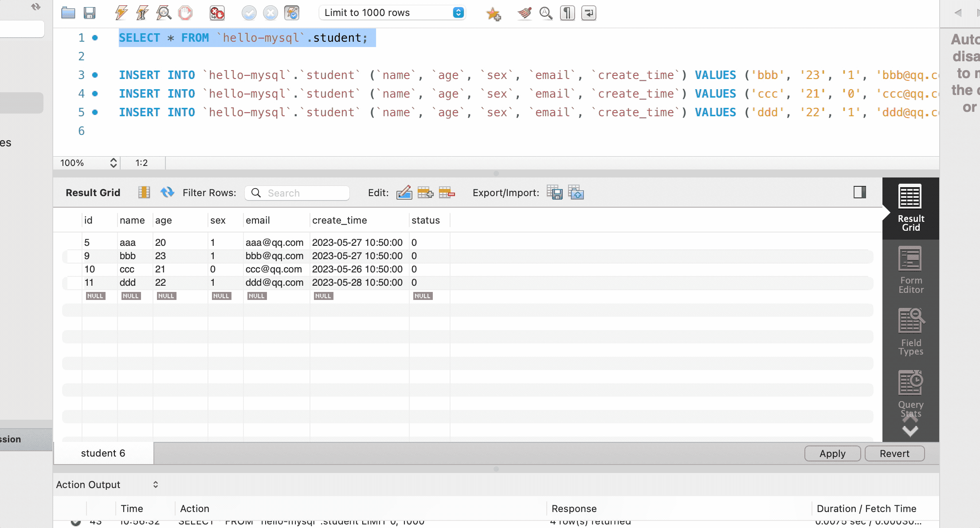Click the Beautify query broom icon
Image resolution: width=980 pixels, height=528 pixels.
click(525, 13)
